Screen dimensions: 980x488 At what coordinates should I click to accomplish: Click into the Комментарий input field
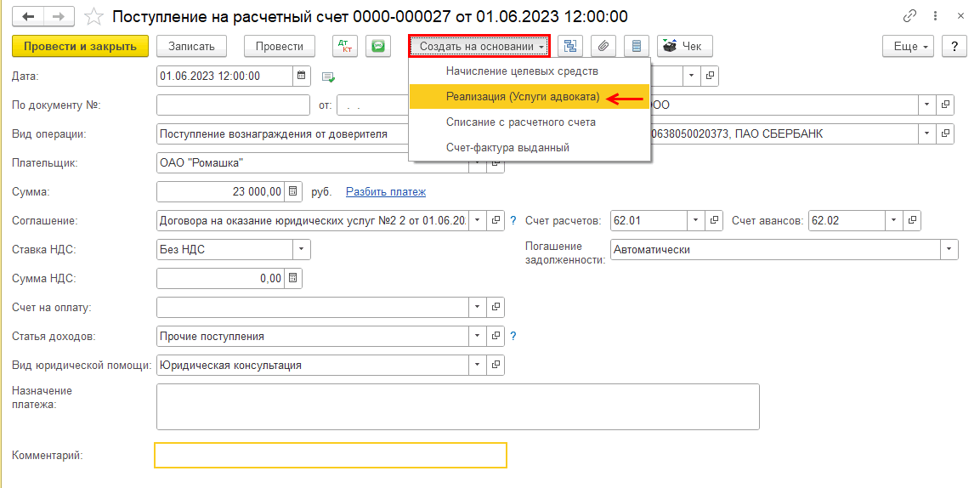click(331, 456)
